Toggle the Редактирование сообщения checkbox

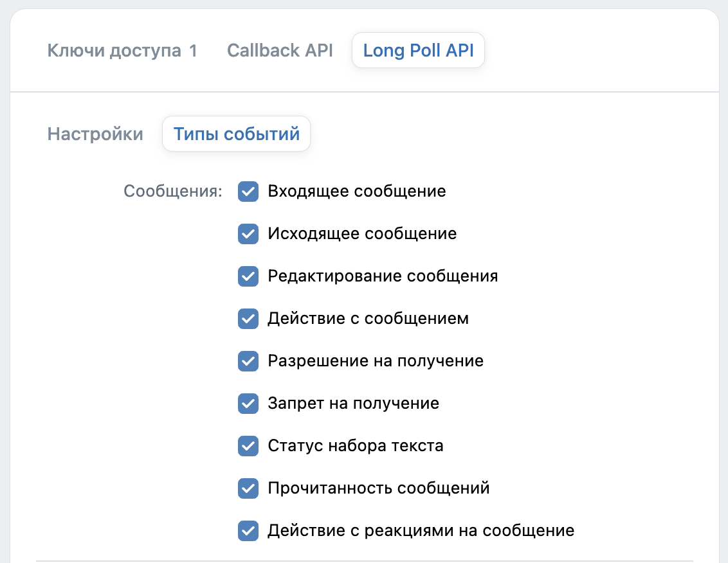pos(248,276)
